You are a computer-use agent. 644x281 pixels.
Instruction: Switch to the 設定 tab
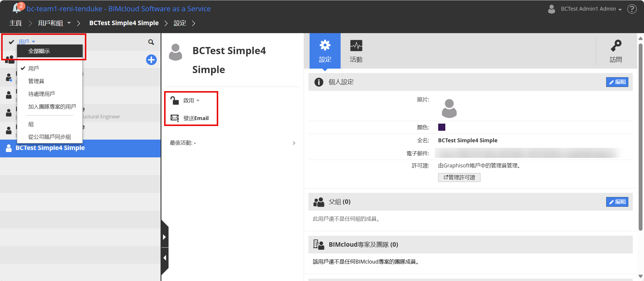[x=325, y=51]
